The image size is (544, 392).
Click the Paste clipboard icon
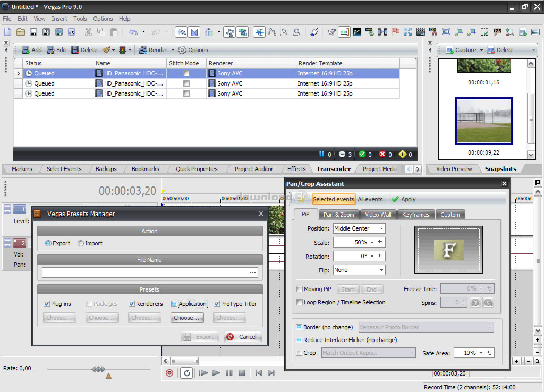(x=114, y=32)
